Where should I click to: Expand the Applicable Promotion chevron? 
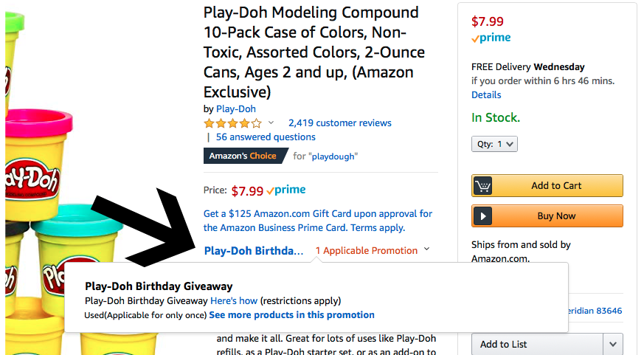pyautogui.click(x=426, y=249)
